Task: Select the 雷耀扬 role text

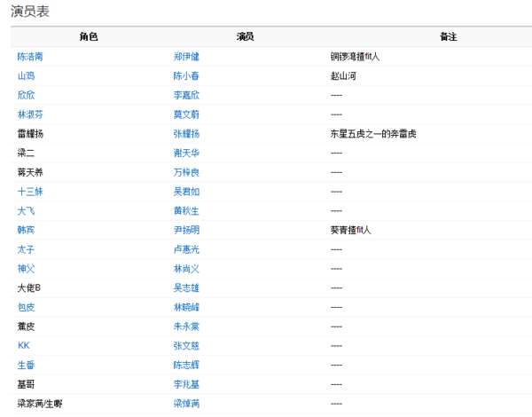Action: coord(30,134)
